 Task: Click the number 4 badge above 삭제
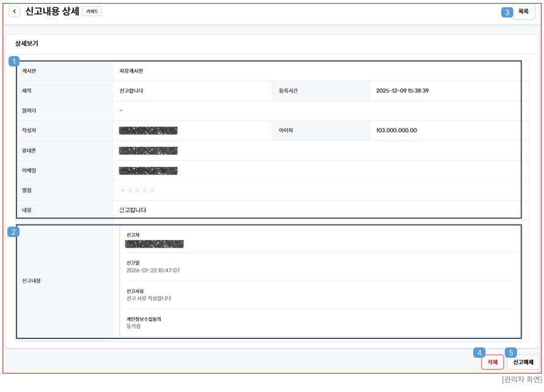(x=481, y=352)
